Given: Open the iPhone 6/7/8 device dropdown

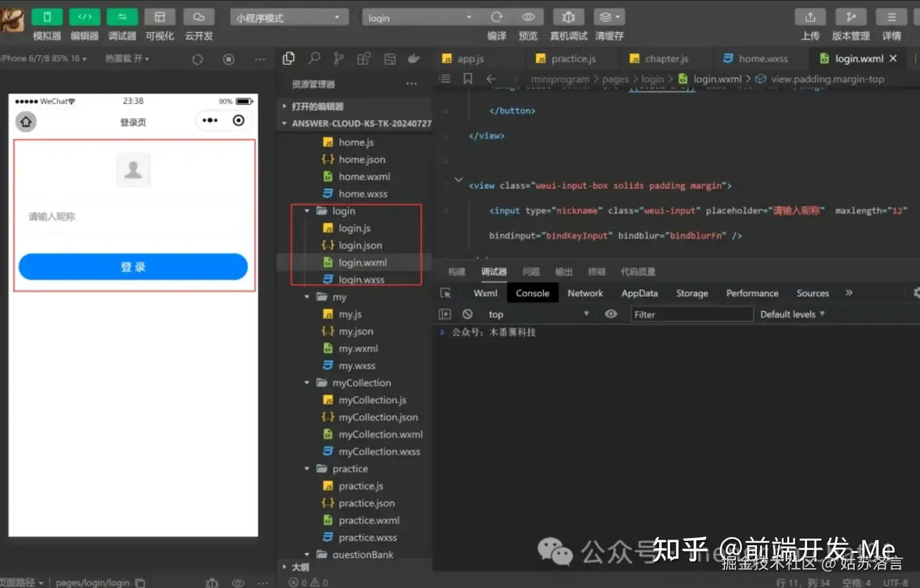Looking at the screenshot, I should pyautogui.click(x=43, y=58).
